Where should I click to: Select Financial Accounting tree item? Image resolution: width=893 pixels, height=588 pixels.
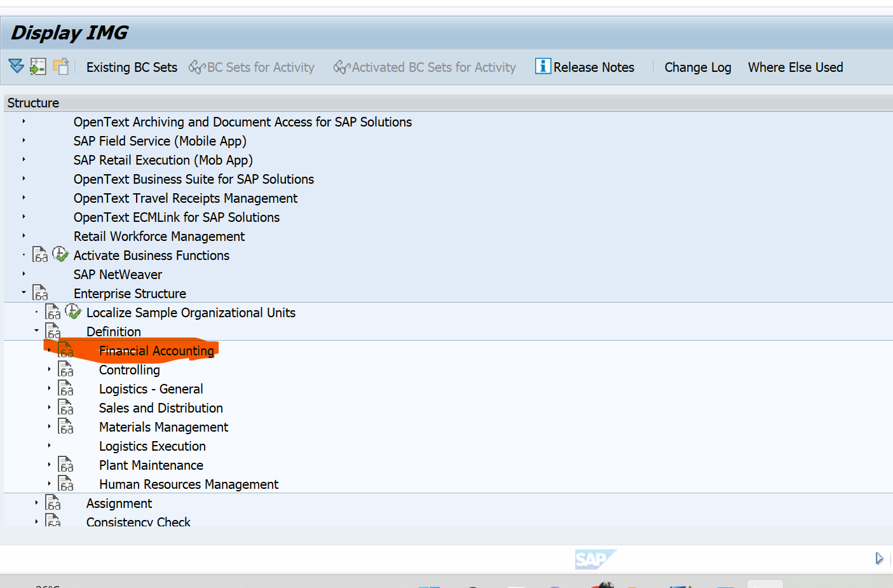156,351
